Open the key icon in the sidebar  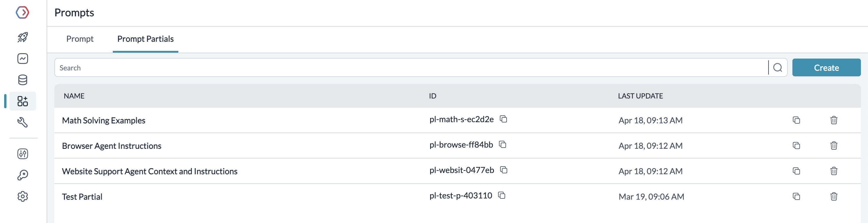22,175
